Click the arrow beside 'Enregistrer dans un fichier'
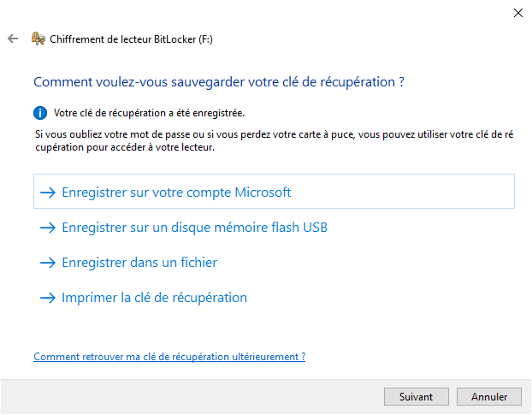 pos(47,263)
